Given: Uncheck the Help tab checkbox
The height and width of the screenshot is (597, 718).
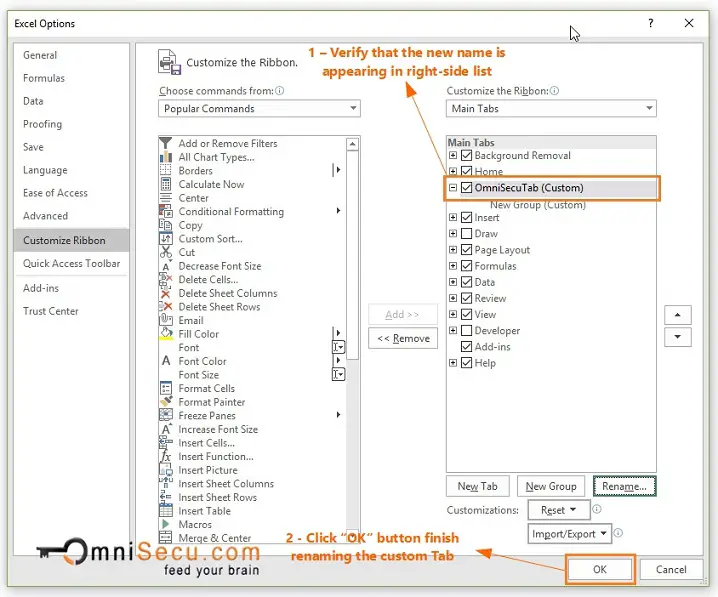Looking at the screenshot, I should click(466, 363).
